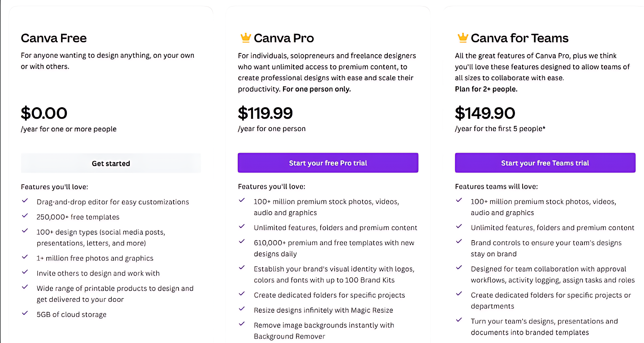644x343 pixels.
Task: Click the "Canva Free" plan heading
Action: point(53,38)
